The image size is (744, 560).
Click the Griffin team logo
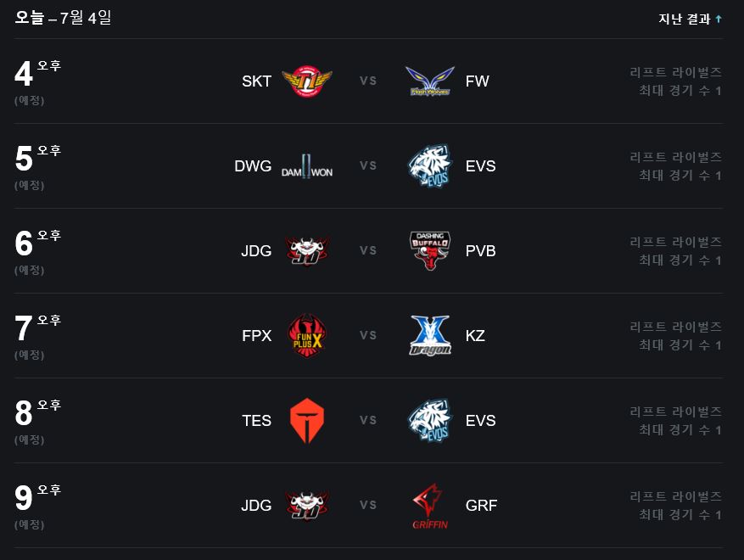430,506
